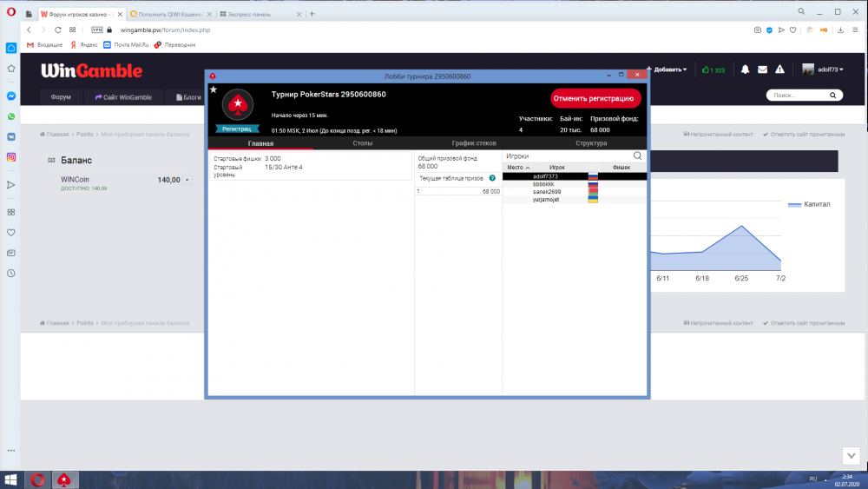Viewport: 868px width, 489px height.
Task: Open Facebook Messenger in the Opera sidebar
Action: [11, 96]
